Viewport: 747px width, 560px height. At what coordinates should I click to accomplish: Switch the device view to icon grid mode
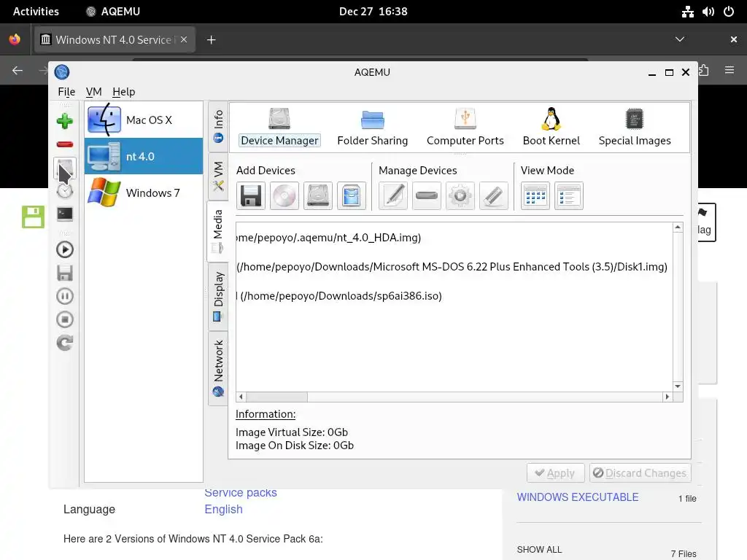tap(535, 195)
